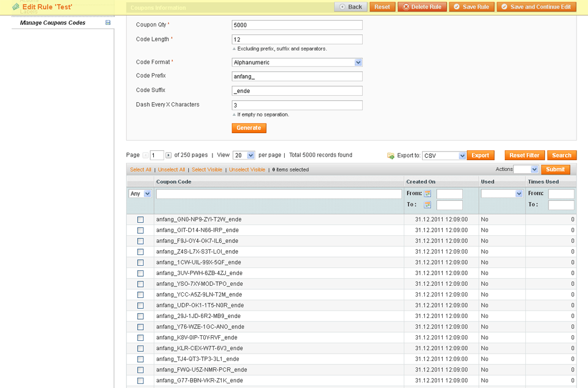
Task: Click the Times Used From field
Action: click(561, 194)
